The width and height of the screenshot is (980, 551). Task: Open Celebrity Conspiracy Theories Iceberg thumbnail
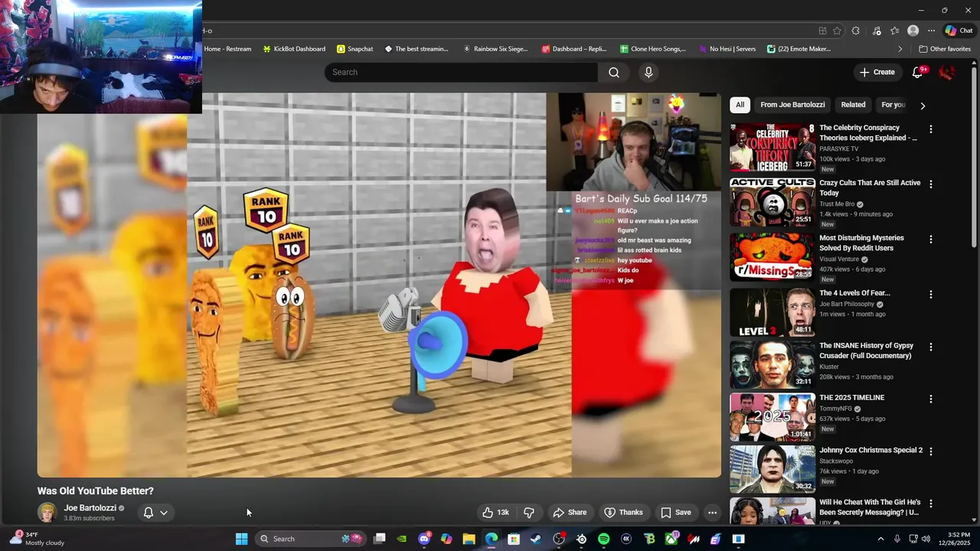click(773, 147)
